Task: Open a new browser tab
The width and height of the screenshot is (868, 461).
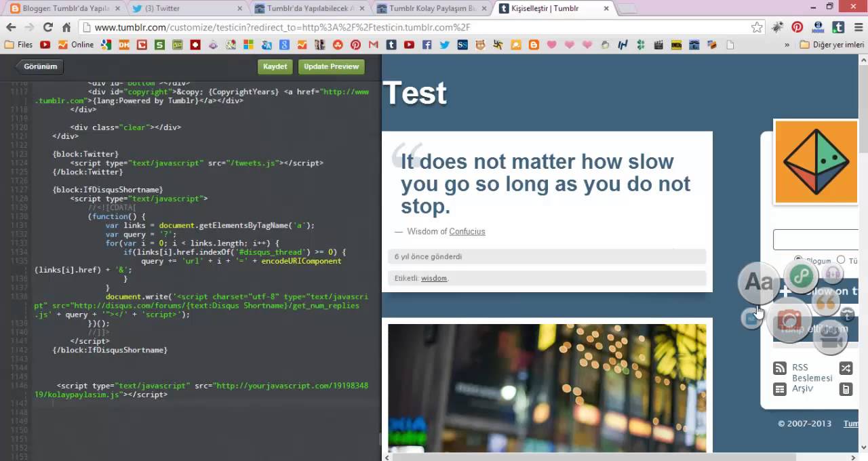Action: tap(627, 9)
